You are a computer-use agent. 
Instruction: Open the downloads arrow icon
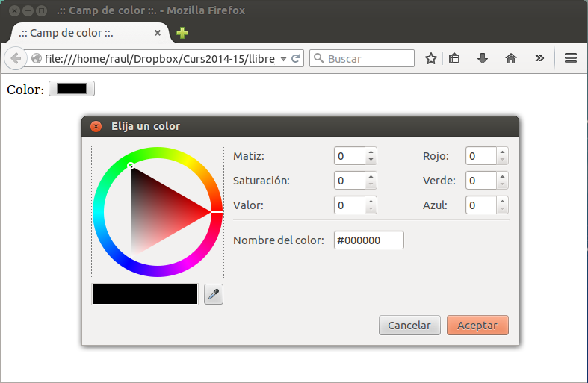tap(483, 58)
